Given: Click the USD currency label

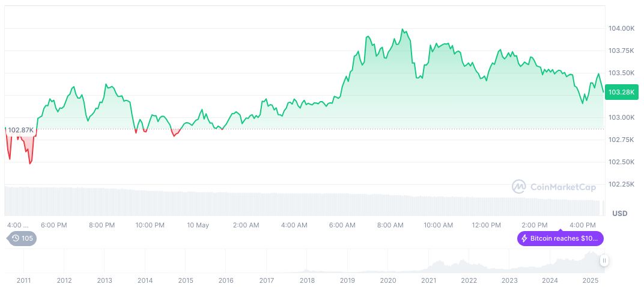Looking at the screenshot, I should tap(619, 214).
